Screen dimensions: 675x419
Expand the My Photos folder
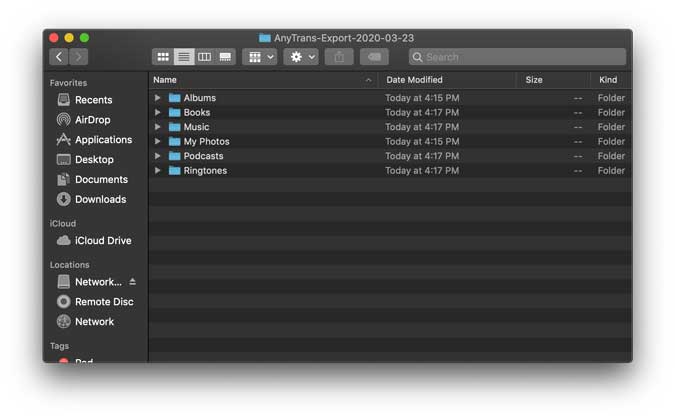pyautogui.click(x=158, y=141)
